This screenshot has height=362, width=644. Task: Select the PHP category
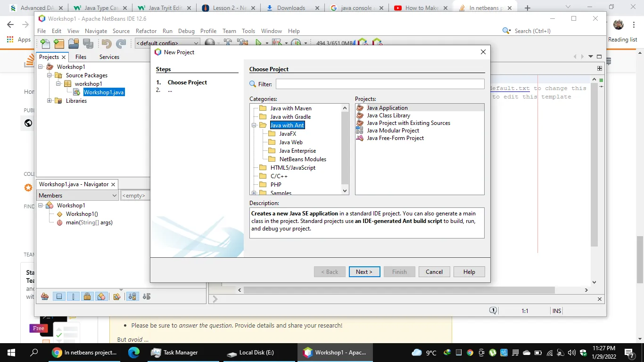pos(276,185)
